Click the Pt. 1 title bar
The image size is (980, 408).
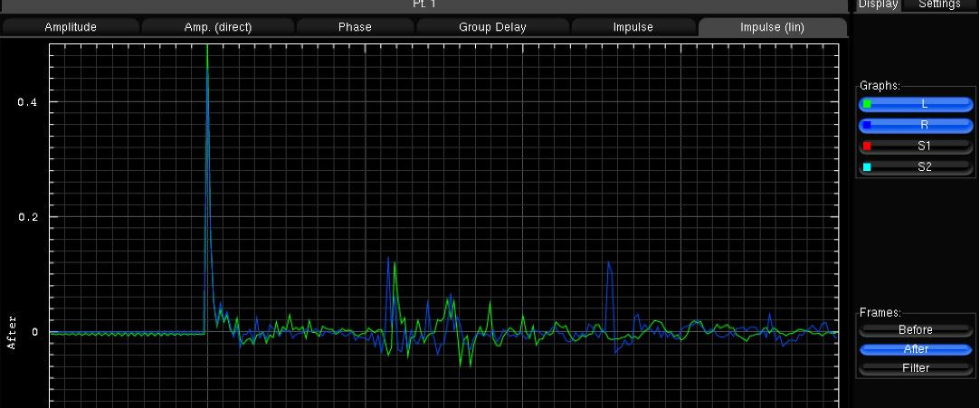(x=424, y=5)
